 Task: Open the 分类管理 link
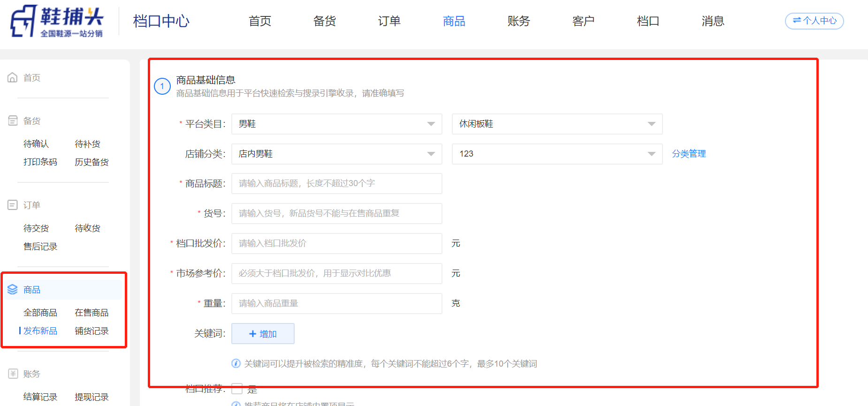point(689,154)
